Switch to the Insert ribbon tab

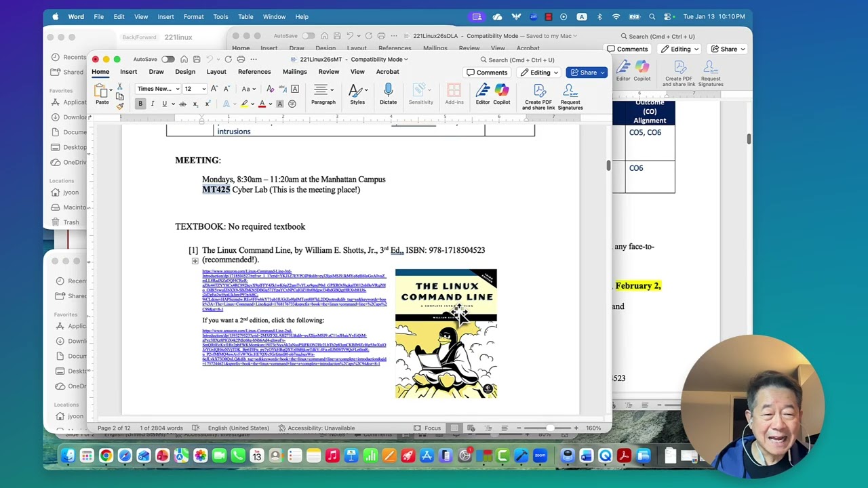coord(128,72)
